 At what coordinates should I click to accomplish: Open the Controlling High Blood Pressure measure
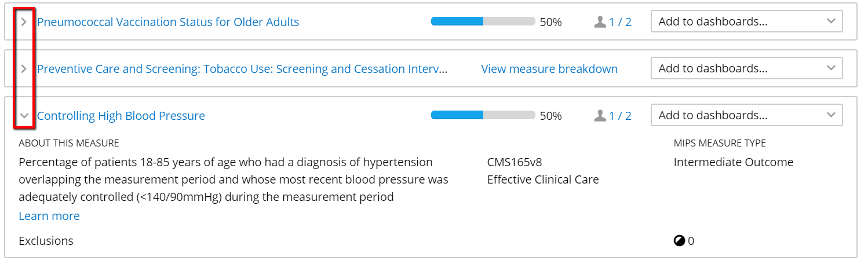pos(121,116)
